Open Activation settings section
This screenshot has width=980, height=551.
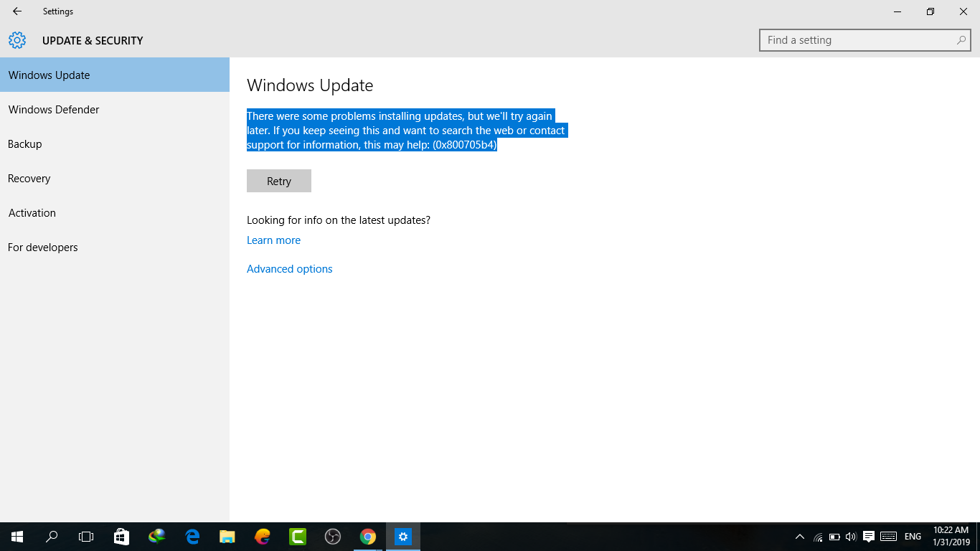(115, 212)
